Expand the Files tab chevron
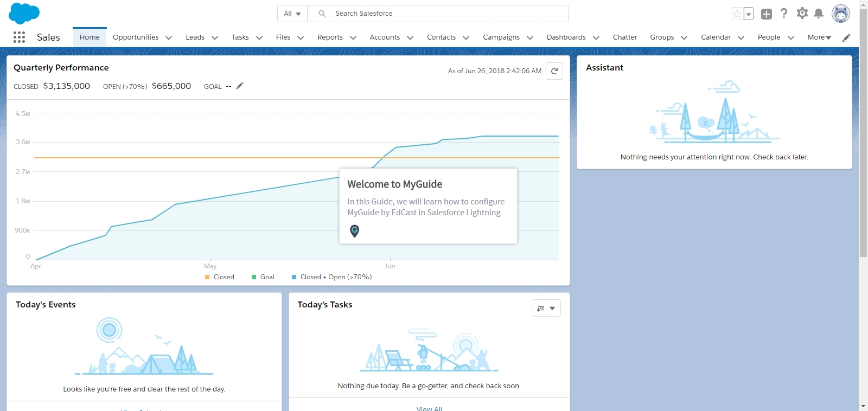 [x=301, y=38]
